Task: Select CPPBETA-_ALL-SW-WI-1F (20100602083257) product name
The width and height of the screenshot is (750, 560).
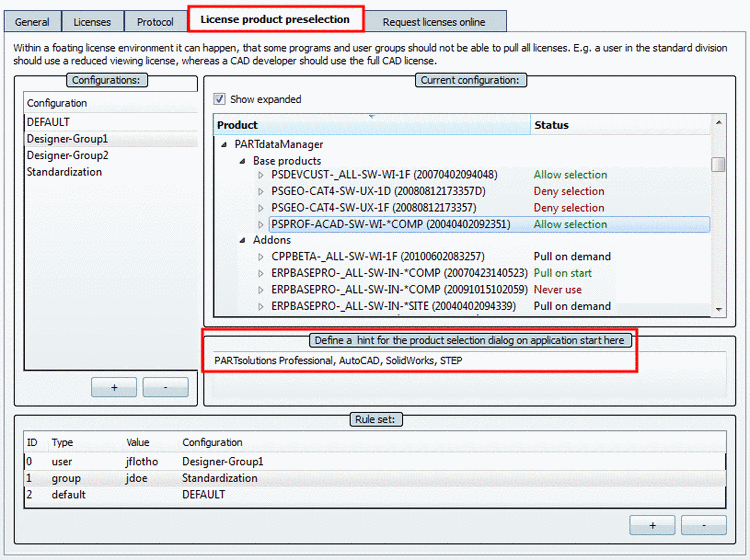Action: [x=378, y=257]
